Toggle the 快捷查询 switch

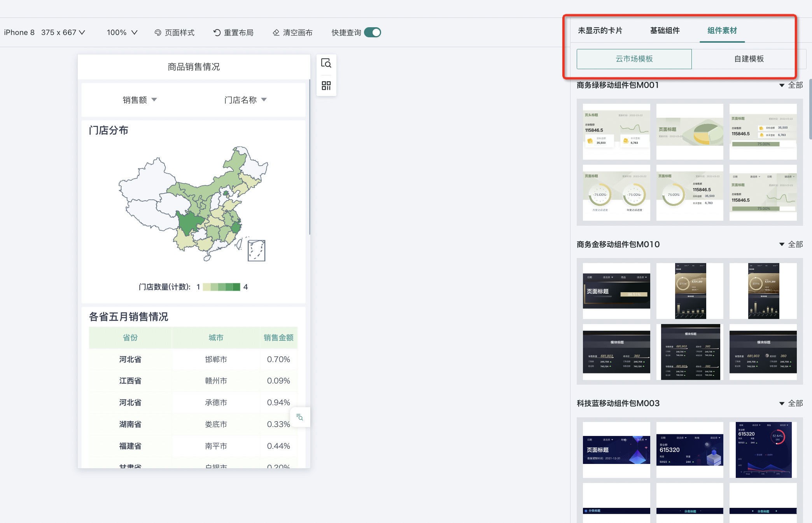point(373,32)
